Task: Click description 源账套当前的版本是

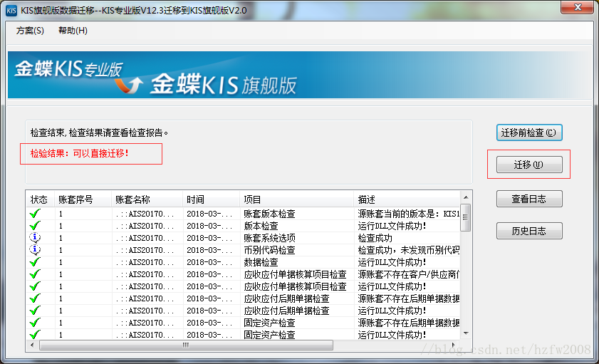Action: (408, 214)
